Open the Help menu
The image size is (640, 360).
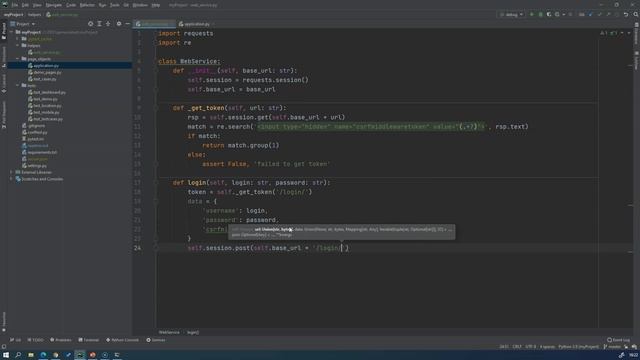pos(156,5)
